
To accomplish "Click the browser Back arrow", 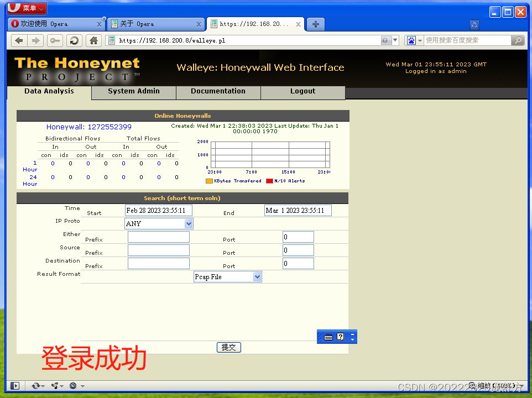I will (x=19, y=41).
